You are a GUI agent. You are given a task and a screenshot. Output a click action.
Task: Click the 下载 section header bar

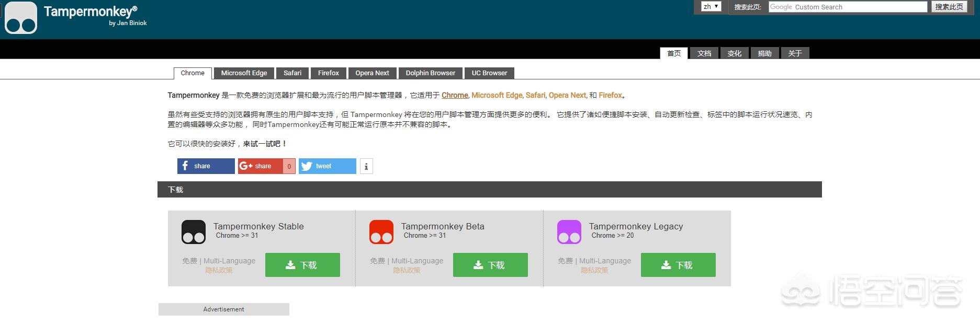490,190
